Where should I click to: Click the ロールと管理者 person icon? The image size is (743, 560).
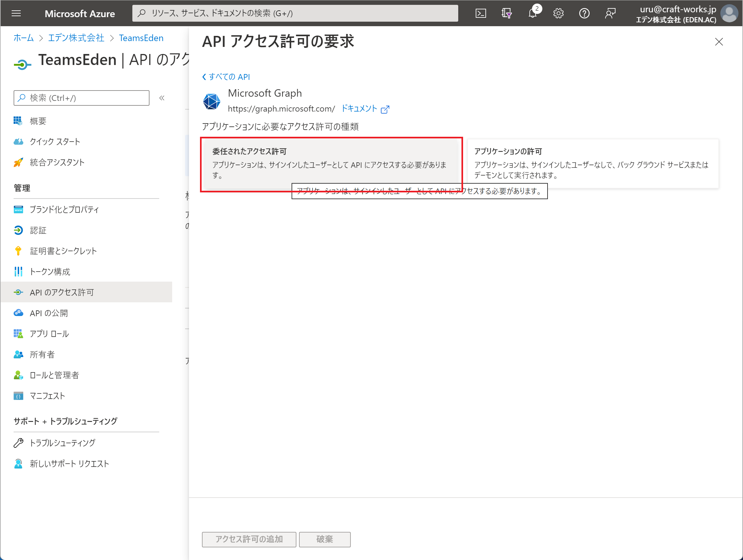click(x=18, y=375)
